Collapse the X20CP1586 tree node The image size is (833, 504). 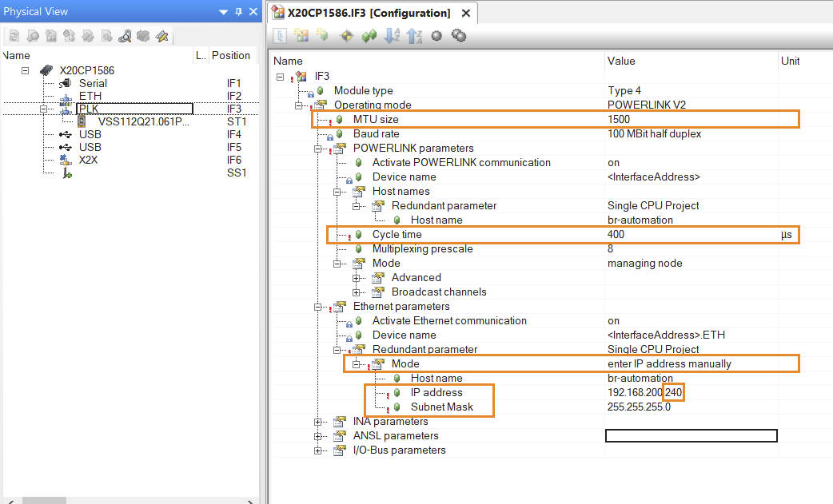[x=25, y=70]
